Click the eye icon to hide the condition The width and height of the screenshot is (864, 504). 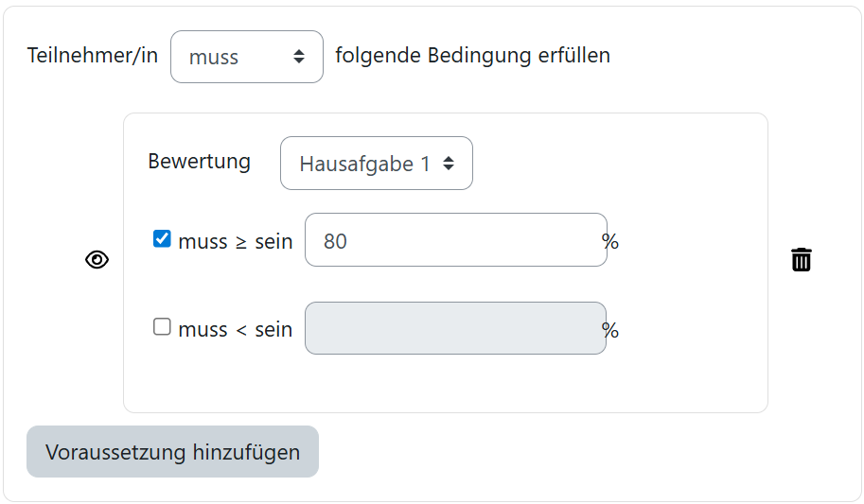point(97,260)
